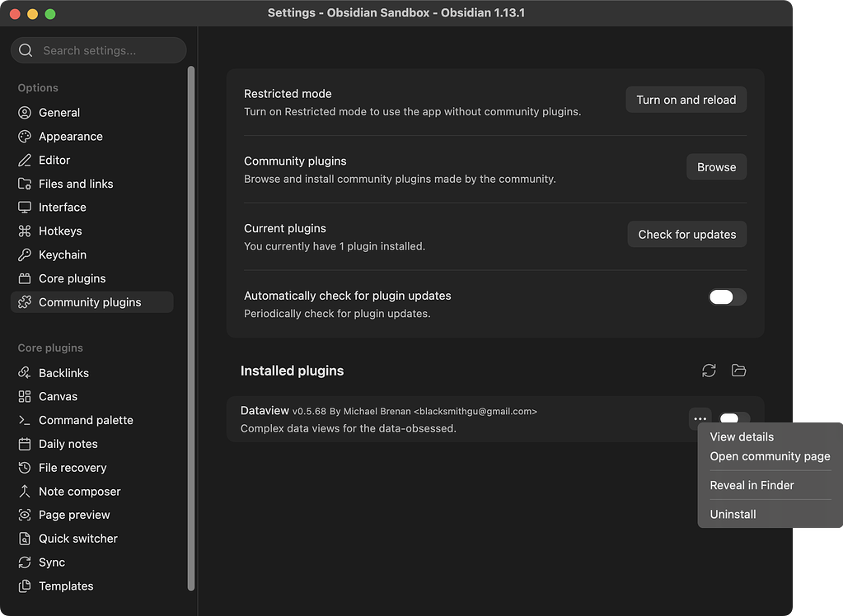Screen dimensions: 843x616
Task: Open Hotkeys settings
Action: point(92,231)
